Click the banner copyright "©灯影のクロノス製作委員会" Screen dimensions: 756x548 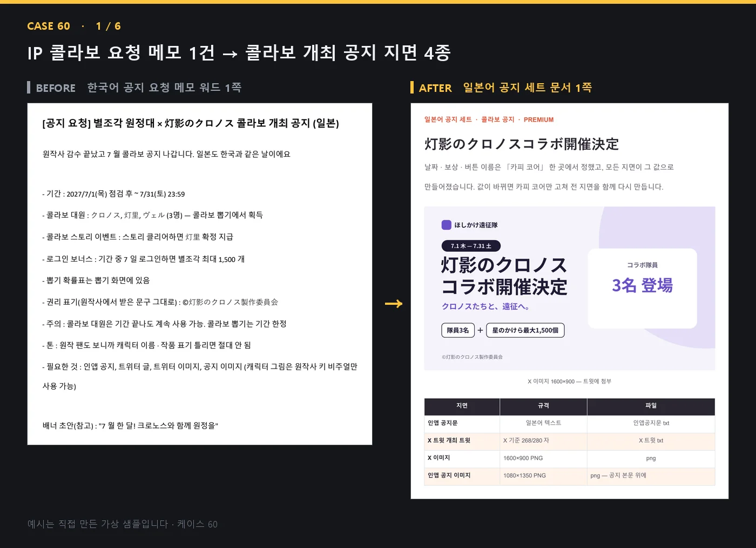473,357
